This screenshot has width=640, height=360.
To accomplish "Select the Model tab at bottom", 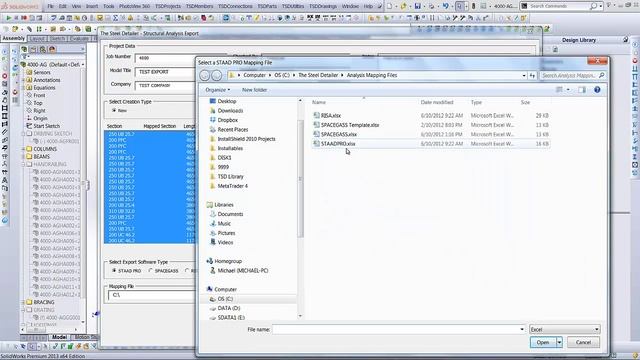I will 59,337.
